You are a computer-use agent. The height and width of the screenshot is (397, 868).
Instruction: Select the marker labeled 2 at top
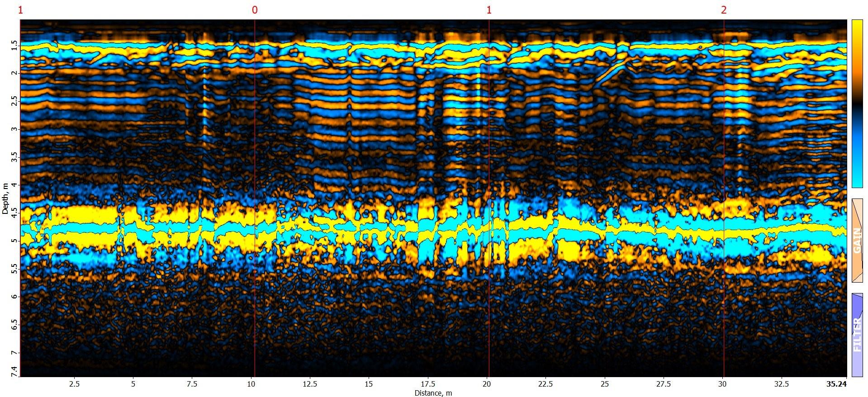click(724, 10)
